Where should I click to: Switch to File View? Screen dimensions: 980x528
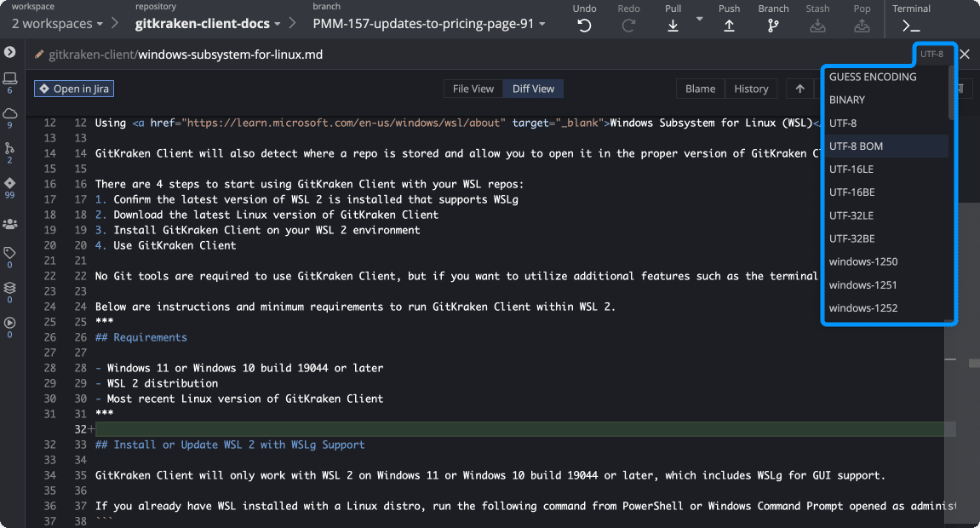coord(473,89)
